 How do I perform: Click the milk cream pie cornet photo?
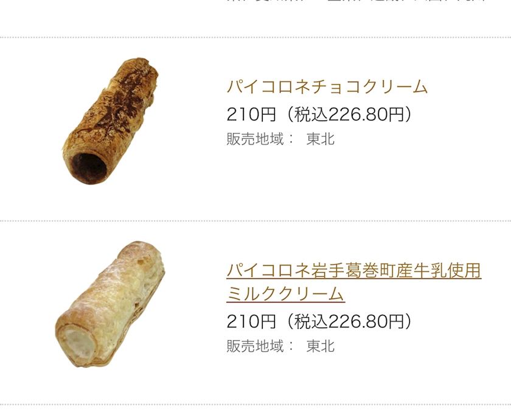[x=110, y=304]
